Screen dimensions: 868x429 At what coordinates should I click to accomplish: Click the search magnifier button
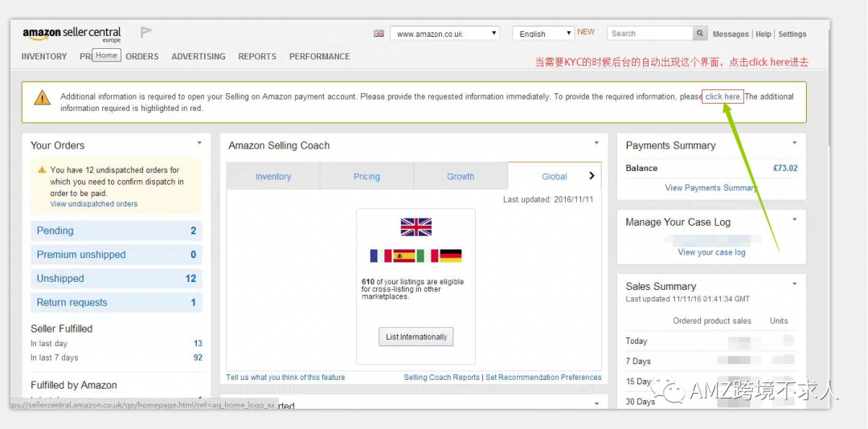(x=700, y=34)
